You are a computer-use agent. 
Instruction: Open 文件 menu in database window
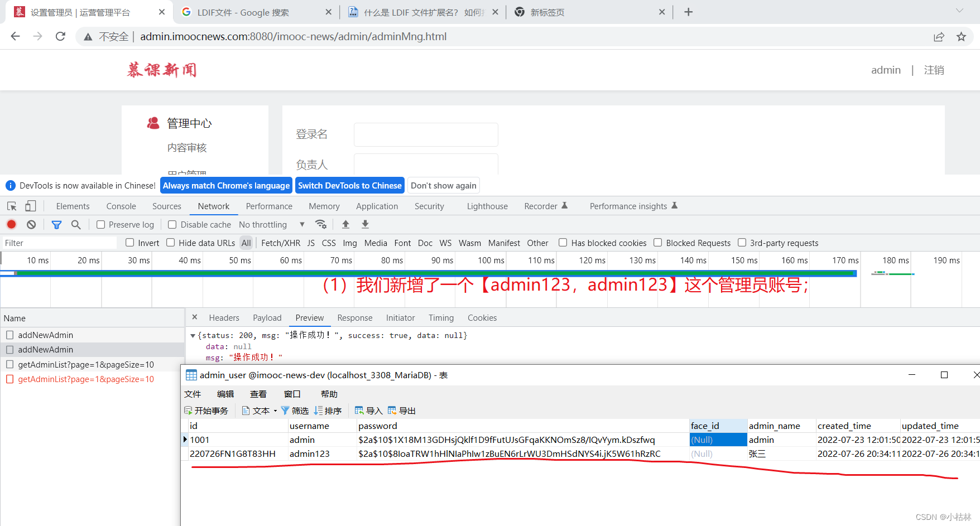(193, 394)
